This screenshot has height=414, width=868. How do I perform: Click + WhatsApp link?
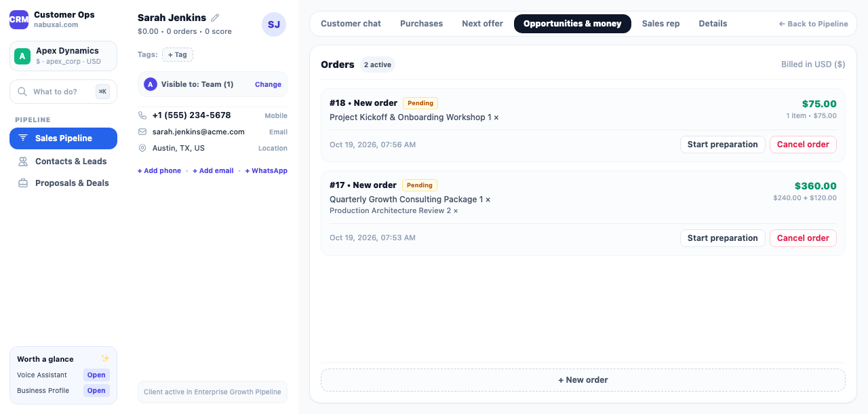click(x=266, y=171)
